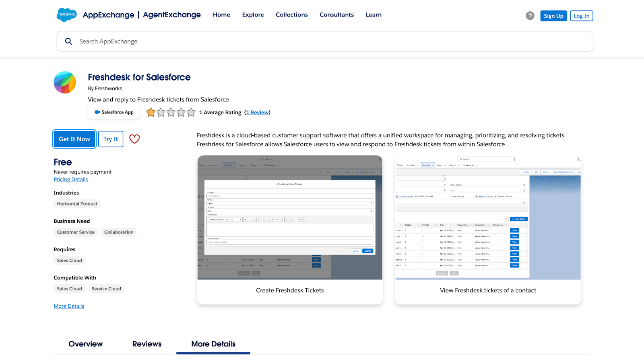Add listing to favorites heart icon

[134, 139]
